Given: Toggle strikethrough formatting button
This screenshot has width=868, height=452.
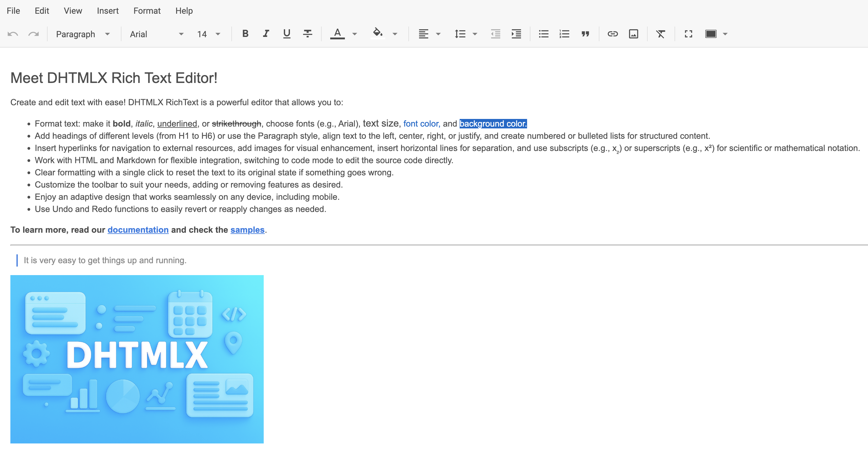Looking at the screenshot, I should coord(307,34).
